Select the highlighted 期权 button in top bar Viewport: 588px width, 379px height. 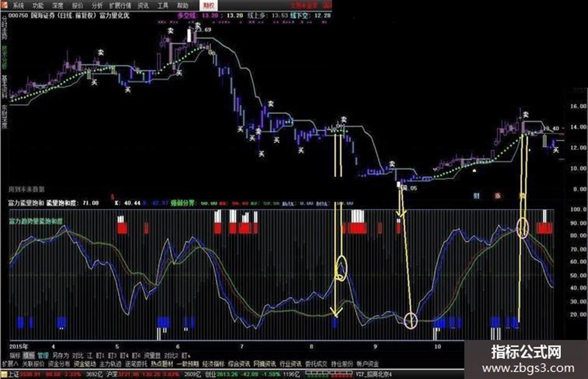208,6
